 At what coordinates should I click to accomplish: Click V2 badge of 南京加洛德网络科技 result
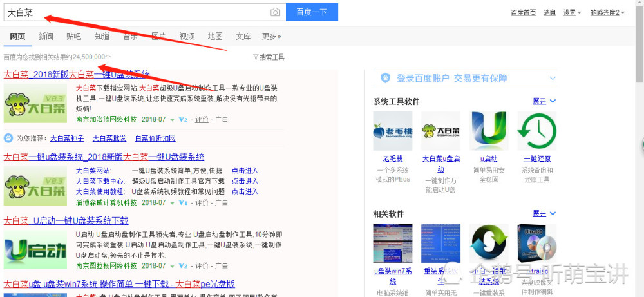[183, 120]
